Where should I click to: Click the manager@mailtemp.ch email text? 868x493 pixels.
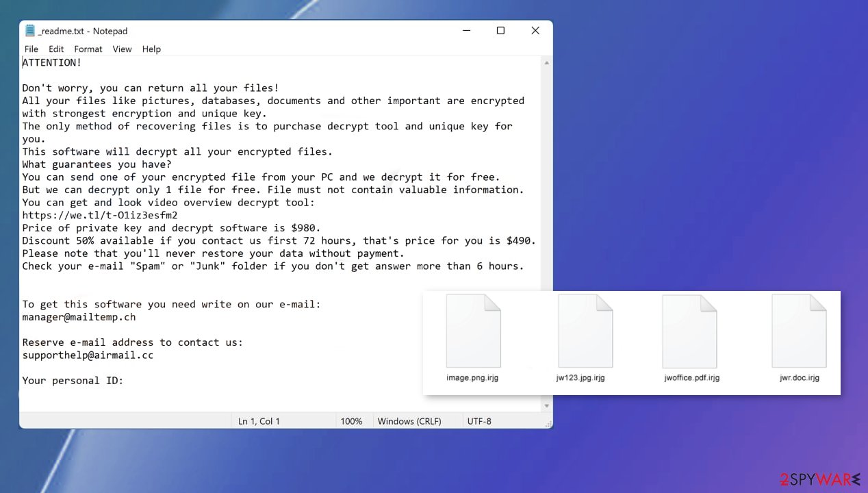pyautogui.click(x=79, y=317)
